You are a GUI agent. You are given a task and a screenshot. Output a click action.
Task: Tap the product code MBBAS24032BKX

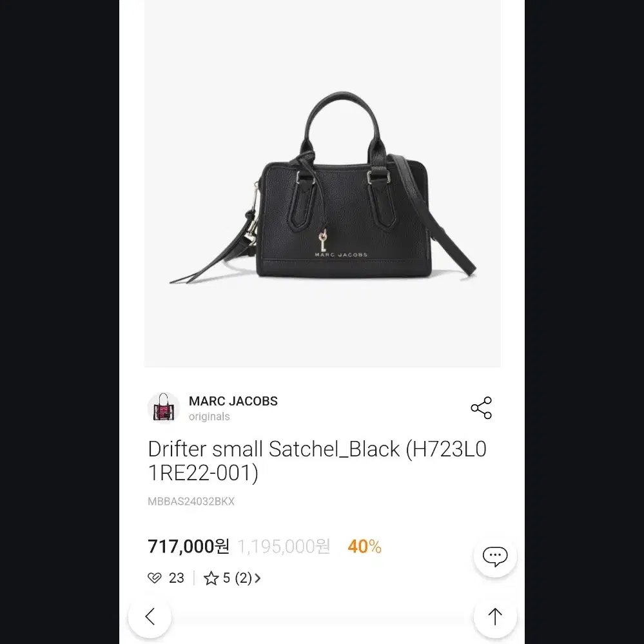click(x=191, y=501)
